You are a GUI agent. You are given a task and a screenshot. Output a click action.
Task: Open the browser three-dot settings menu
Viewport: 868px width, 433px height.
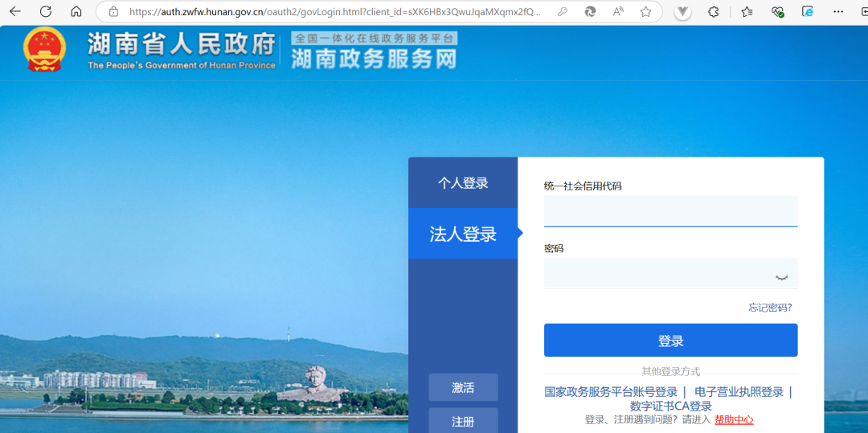click(838, 12)
